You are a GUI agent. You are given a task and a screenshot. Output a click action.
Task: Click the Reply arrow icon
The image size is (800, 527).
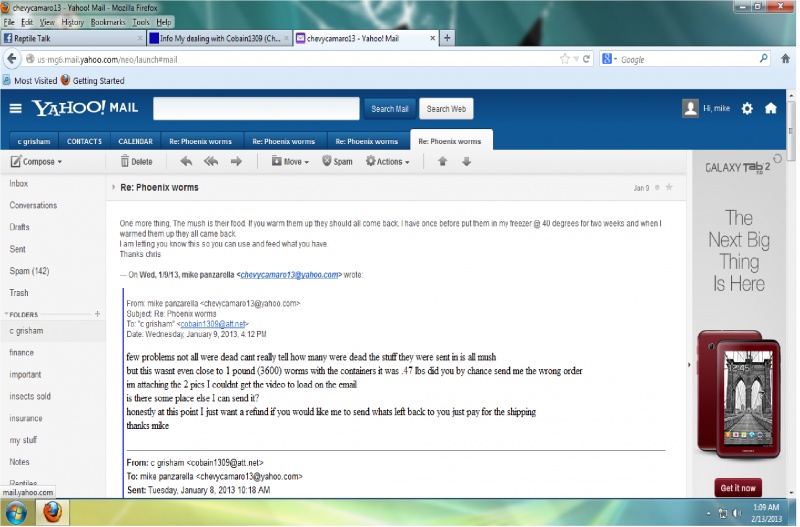pos(186,162)
